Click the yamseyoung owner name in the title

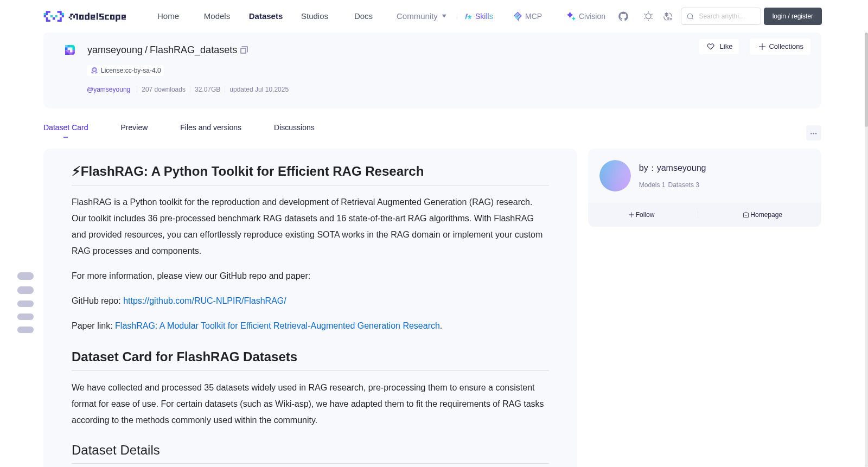115,50
